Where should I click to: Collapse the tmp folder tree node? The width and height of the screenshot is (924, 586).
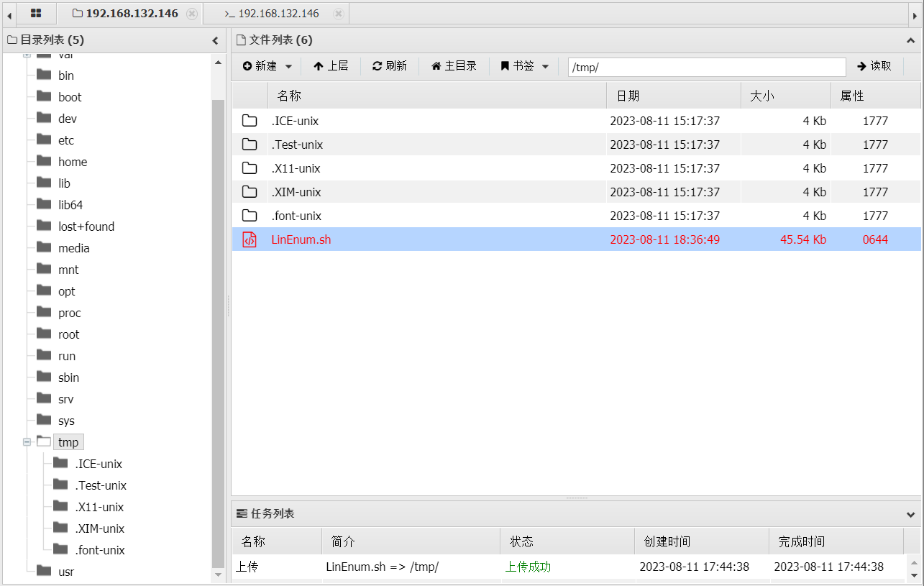click(x=27, y=442)
